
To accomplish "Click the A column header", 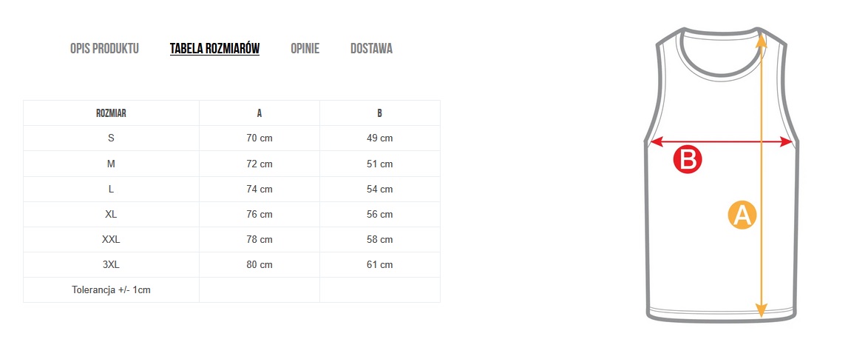I will (260, 113).
